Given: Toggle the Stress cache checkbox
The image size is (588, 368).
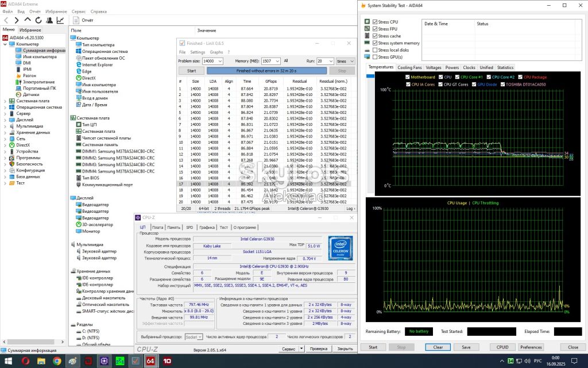Looking at the screenshot, I should [x=375, y=36].
